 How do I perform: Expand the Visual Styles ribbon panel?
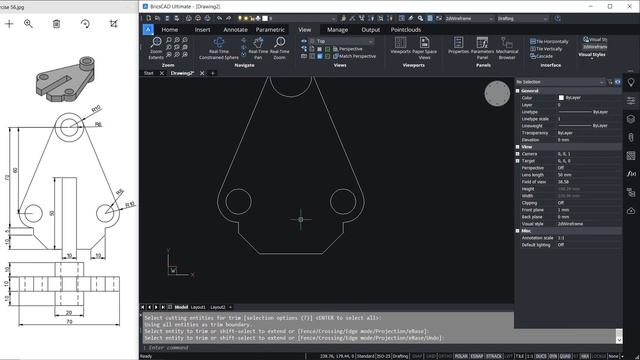[x=592, y=56]
